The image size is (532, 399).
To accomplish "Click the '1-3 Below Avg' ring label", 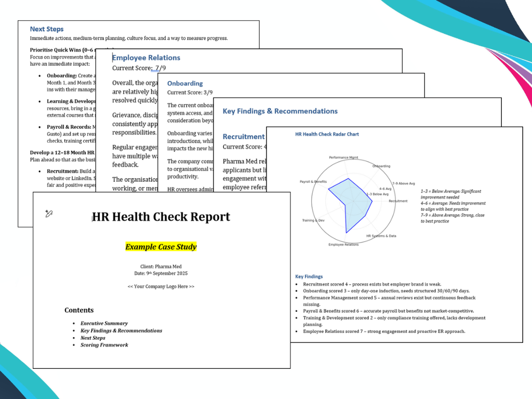I will 378,194.
